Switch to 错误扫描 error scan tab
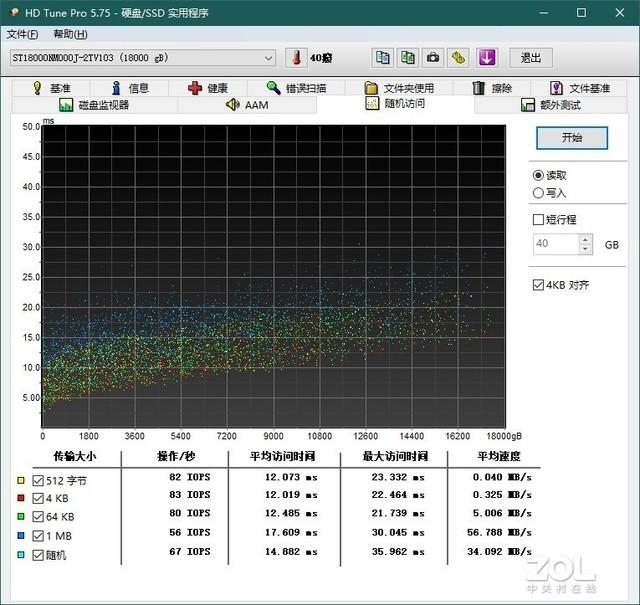The width and height of the screenshot is (640, 605). coord(296,88)
